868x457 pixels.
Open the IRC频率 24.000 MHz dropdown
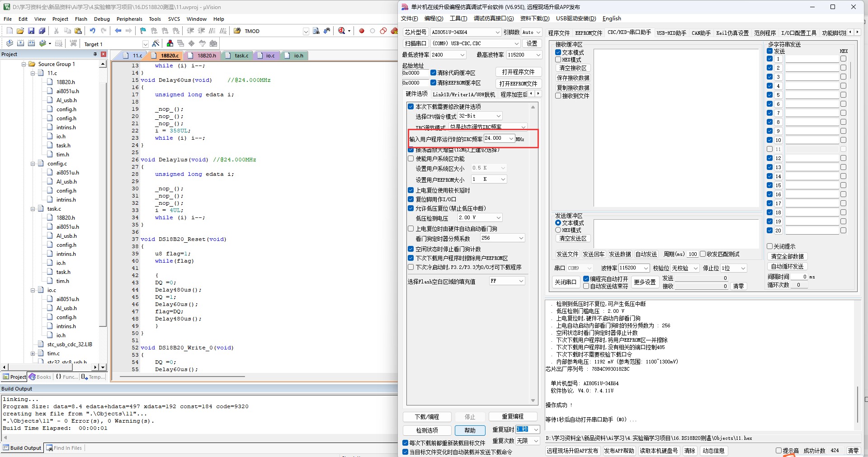pyautogui.click(x=511, y=138)
